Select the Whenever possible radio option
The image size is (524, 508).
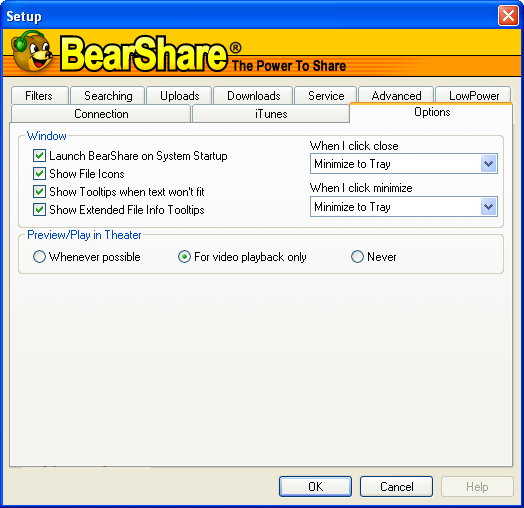coord(39,257)
